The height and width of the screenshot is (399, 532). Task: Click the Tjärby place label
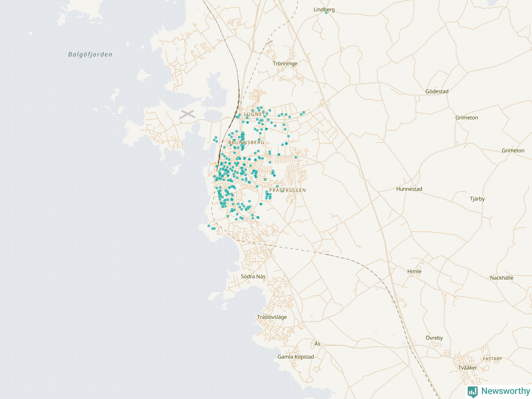(477, 199)
